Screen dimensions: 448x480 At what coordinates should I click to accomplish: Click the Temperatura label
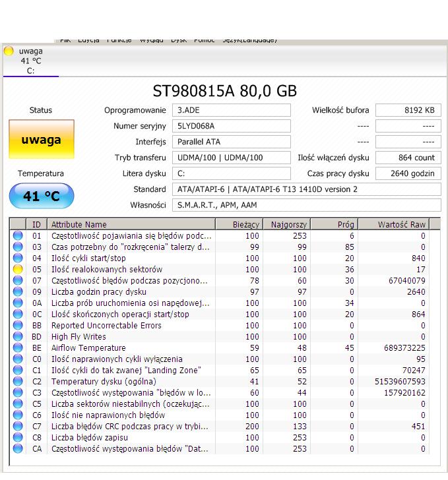click(41, 173)
